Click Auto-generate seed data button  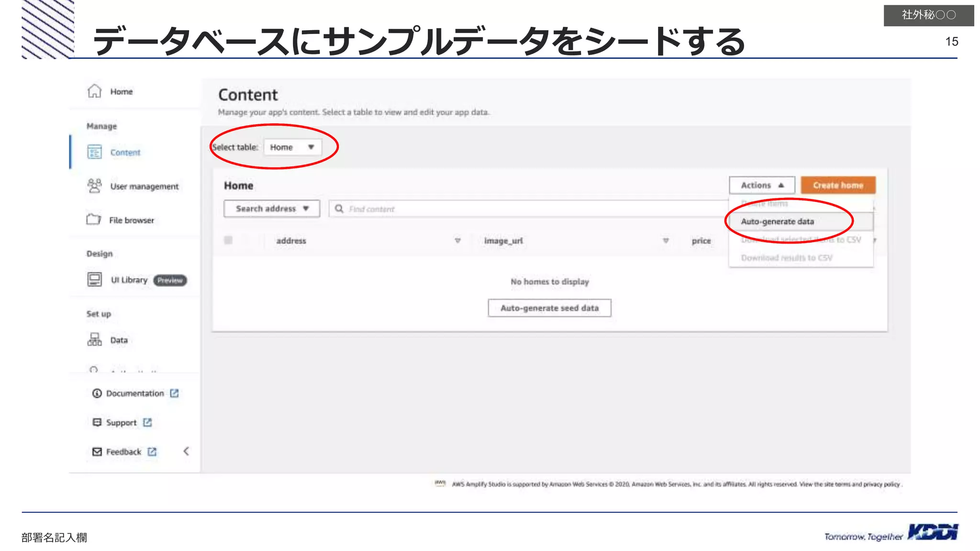549,308
